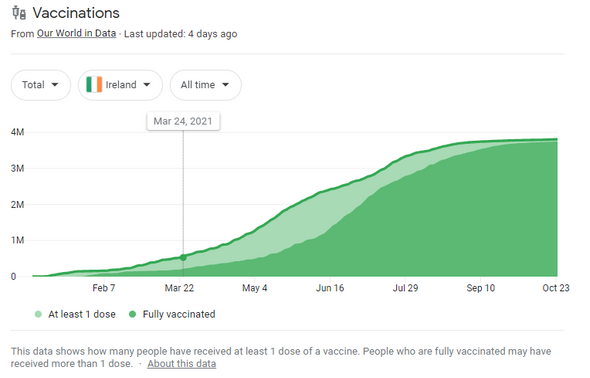Open the Total dropdown arrow

click(55, 85)
